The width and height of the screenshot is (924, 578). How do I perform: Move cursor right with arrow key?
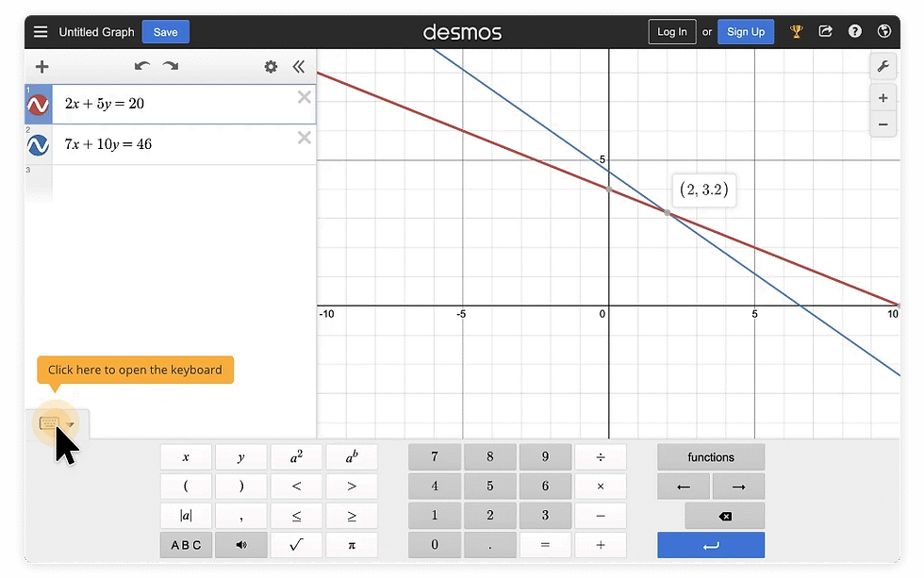(x=738, y=487)
